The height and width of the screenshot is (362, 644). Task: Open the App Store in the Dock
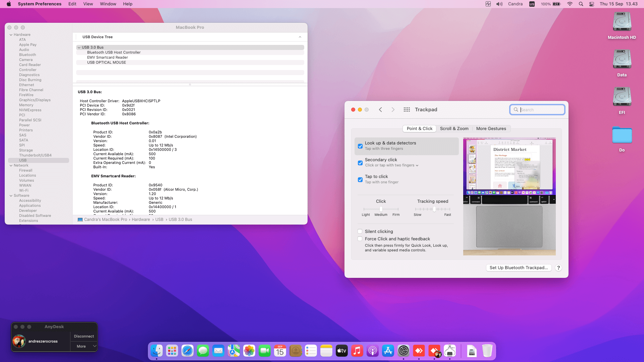click(x=388, y=351)
